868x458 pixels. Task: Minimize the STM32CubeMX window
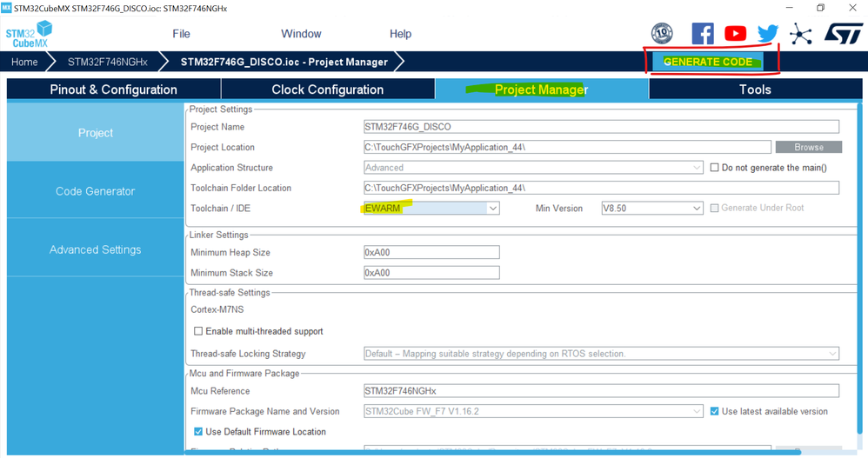(x=790, y=8)
